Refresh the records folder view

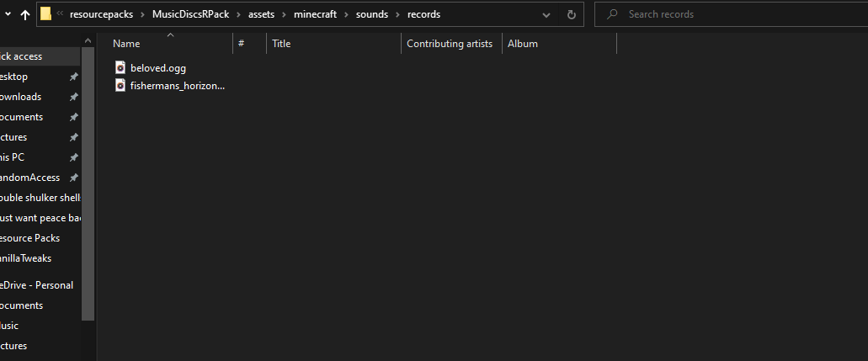572,14
